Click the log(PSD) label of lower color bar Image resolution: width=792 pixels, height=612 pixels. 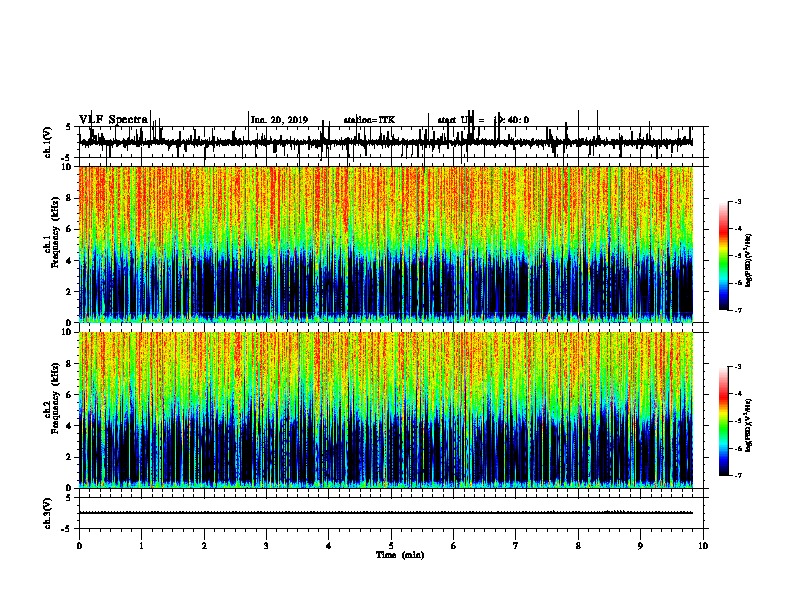749,425
